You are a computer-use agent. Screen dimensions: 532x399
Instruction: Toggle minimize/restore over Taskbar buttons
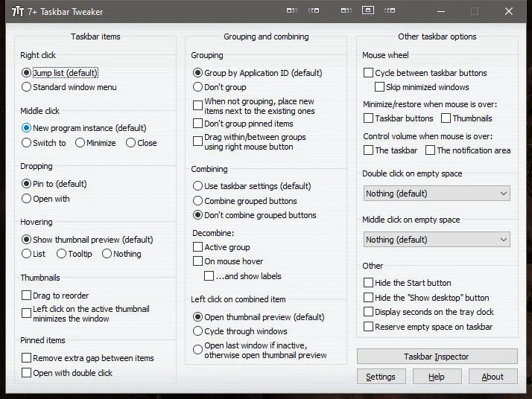click(399, 118)
